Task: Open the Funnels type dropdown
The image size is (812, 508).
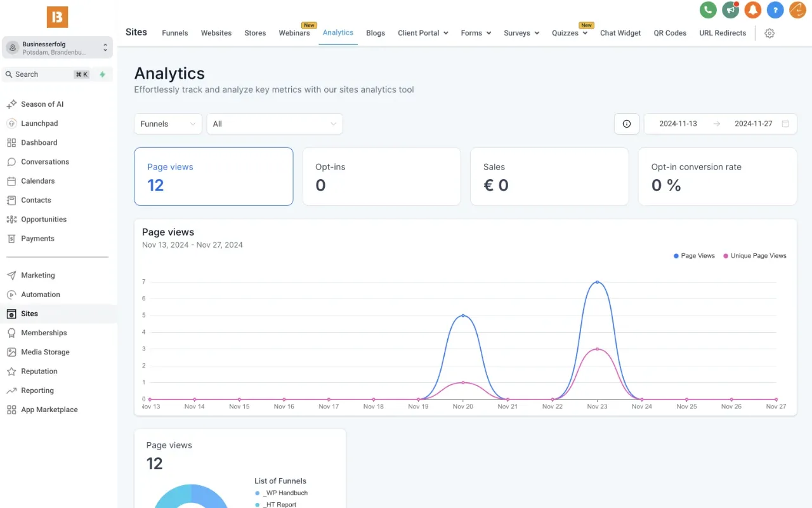Action: click(167, 123)
